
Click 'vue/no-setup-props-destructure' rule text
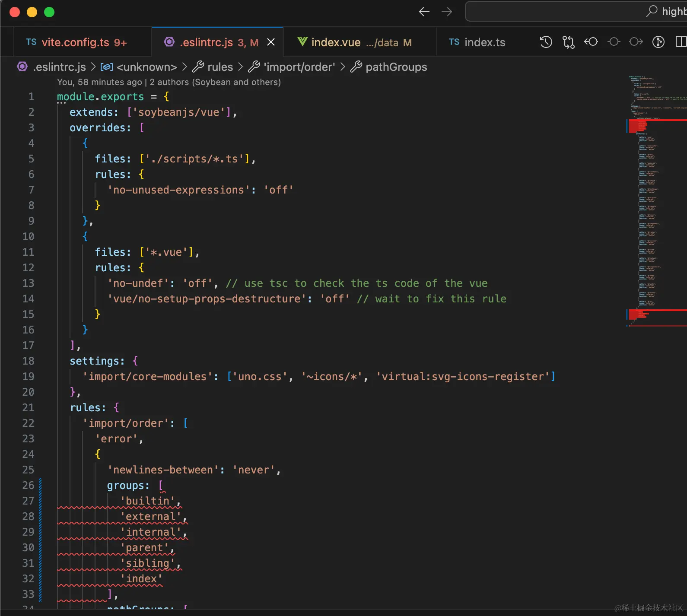click(207, 298)
